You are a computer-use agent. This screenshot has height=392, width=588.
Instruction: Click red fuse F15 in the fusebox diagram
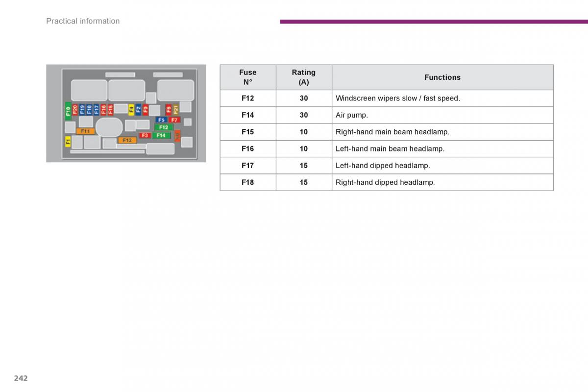[x=110, y=110]
